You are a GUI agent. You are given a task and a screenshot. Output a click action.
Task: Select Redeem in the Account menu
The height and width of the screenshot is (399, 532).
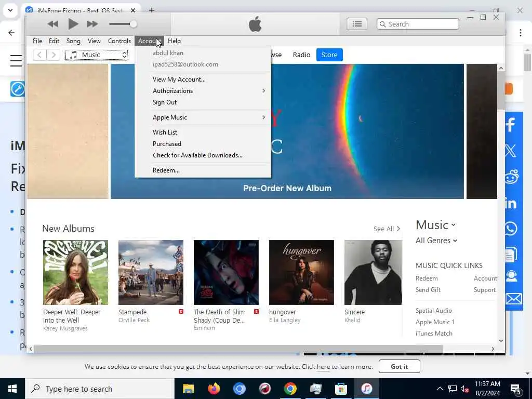tap(203, 170)
